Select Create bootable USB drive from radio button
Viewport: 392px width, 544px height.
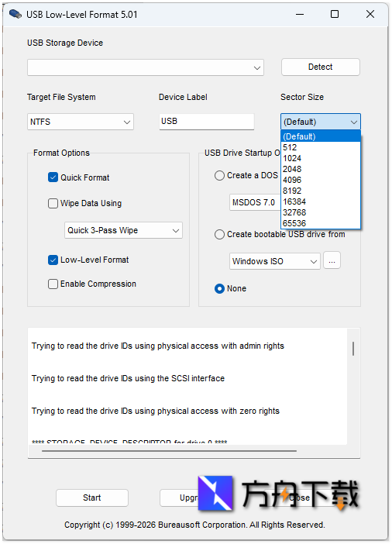(219, 235)
